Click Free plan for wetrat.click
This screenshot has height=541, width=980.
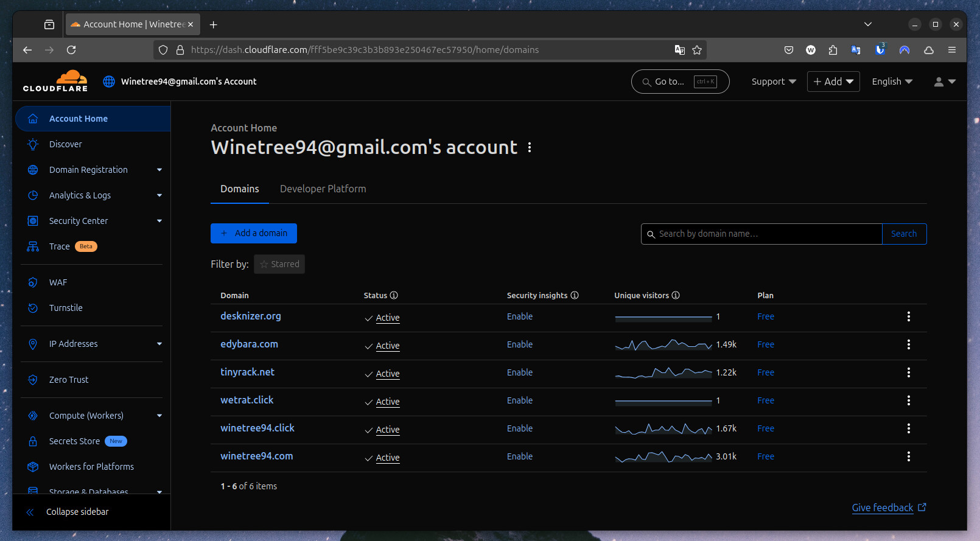766,400
